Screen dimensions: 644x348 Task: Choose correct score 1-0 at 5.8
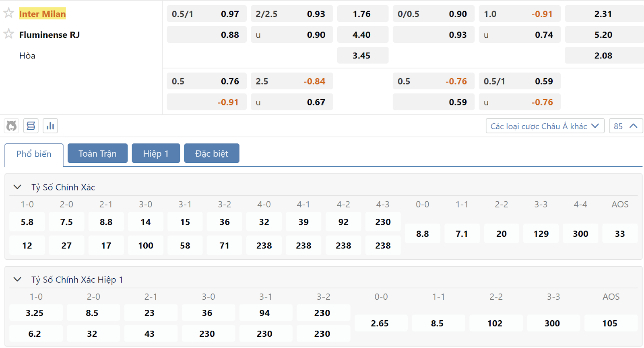point(27,222)
